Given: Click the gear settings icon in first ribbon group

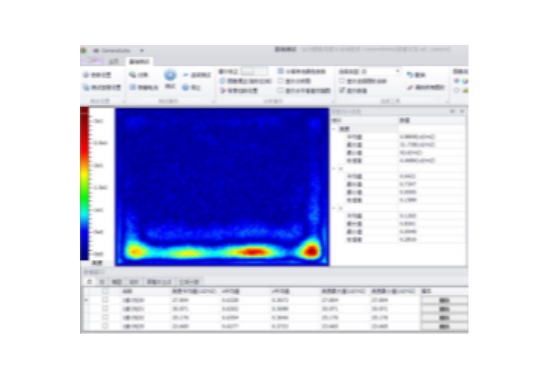Looking at the screenshot, I should 86,75.
